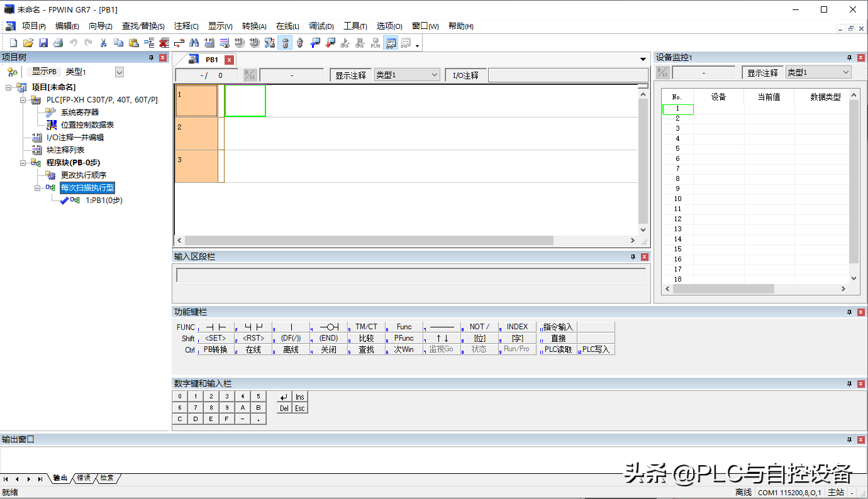Click the New file toolbar icon

point(13,43)
